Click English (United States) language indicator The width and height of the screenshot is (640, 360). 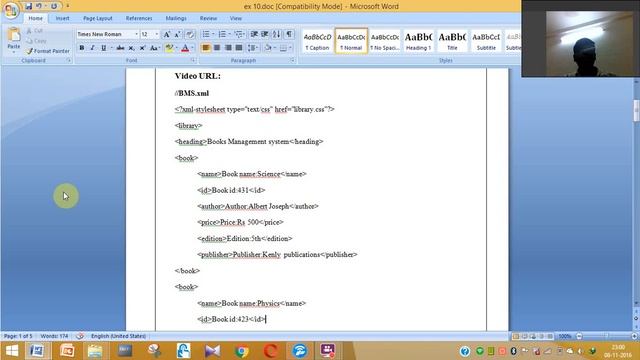[118, 336]
